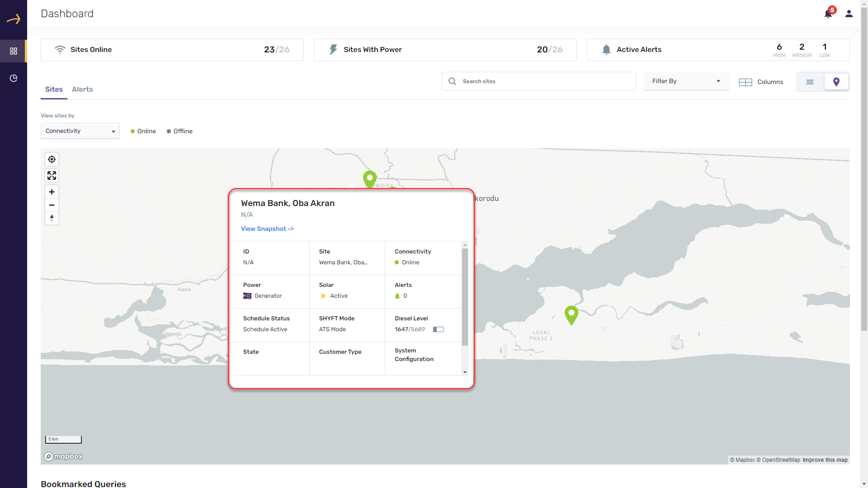Viewport: 868px width, 488px height.
Task: Click the System Configuration header
Action: [414, 355]
